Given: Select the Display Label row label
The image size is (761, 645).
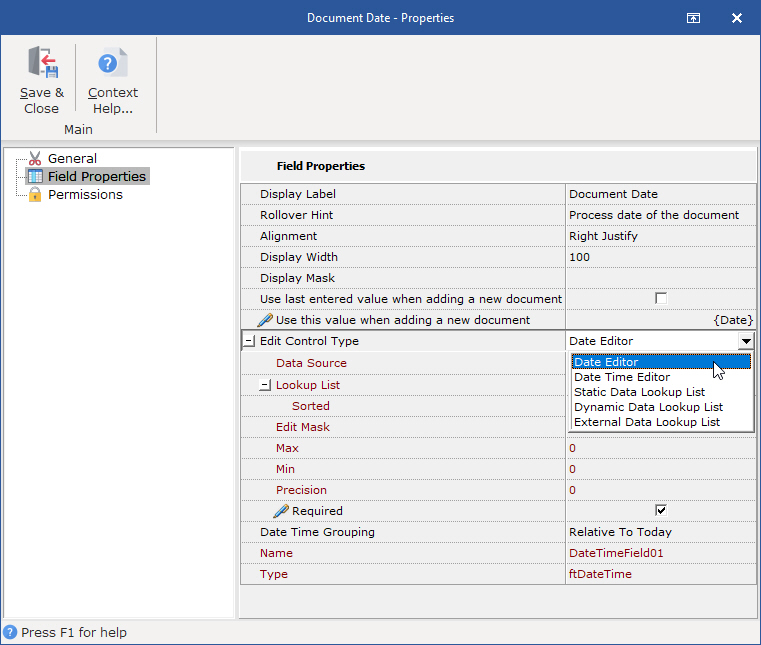Looking at the screenshot, I should 298,194.
